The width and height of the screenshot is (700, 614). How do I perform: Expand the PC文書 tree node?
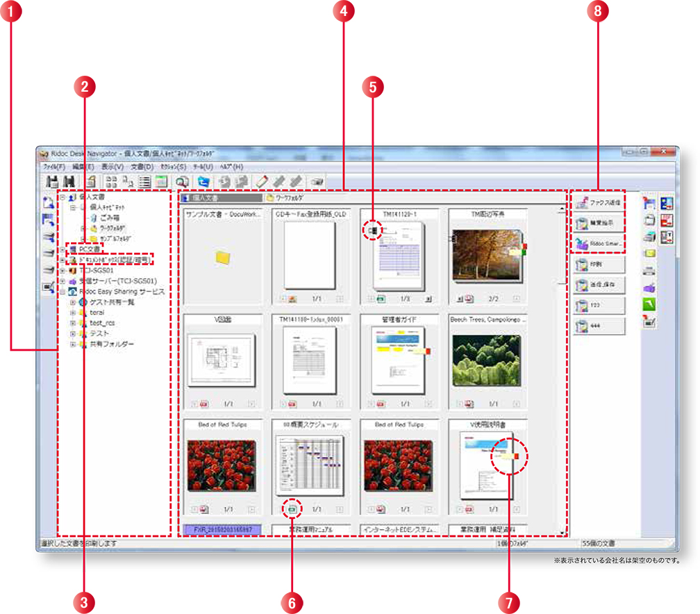[62, 249]
